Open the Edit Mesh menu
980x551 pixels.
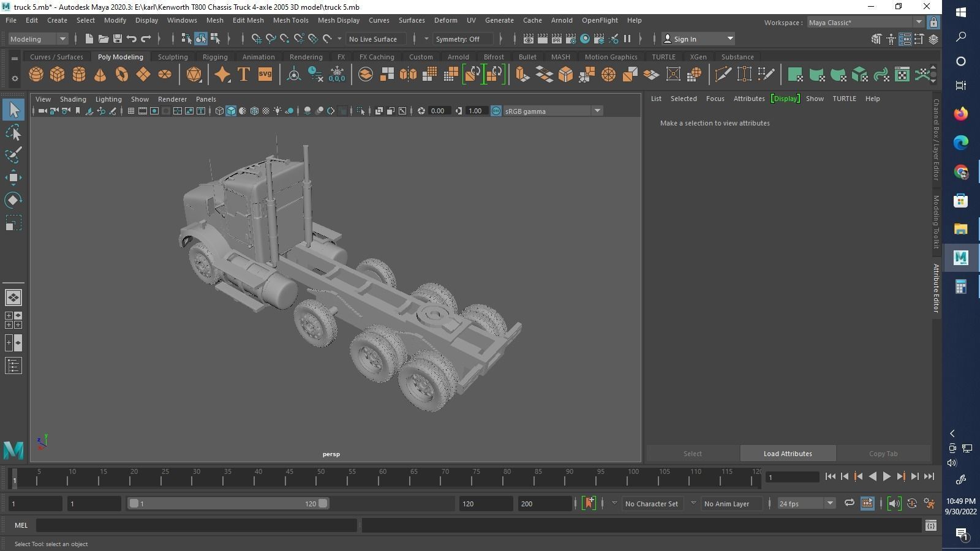(248, 20)
